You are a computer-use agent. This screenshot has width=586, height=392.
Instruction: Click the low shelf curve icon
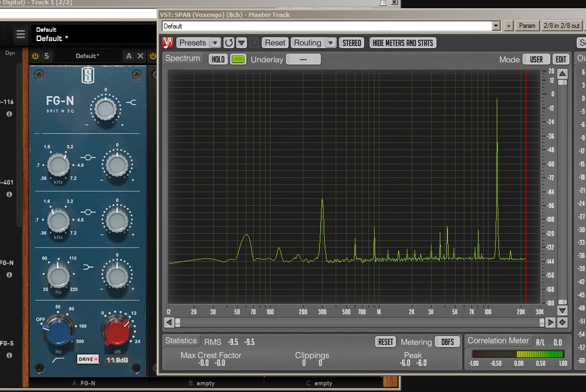(x=88, y=267)
